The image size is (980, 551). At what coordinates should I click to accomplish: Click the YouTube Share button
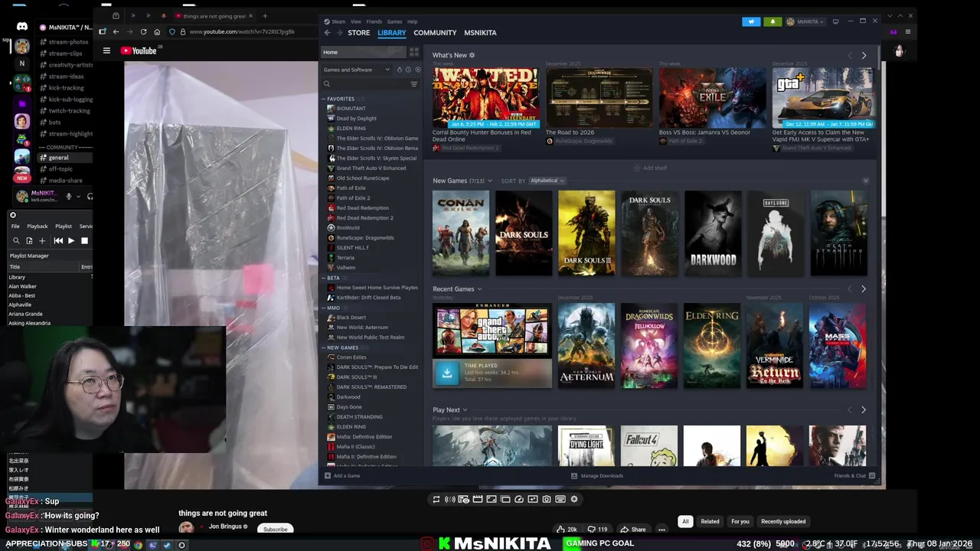pyautogui.click(x=633, y=529)
